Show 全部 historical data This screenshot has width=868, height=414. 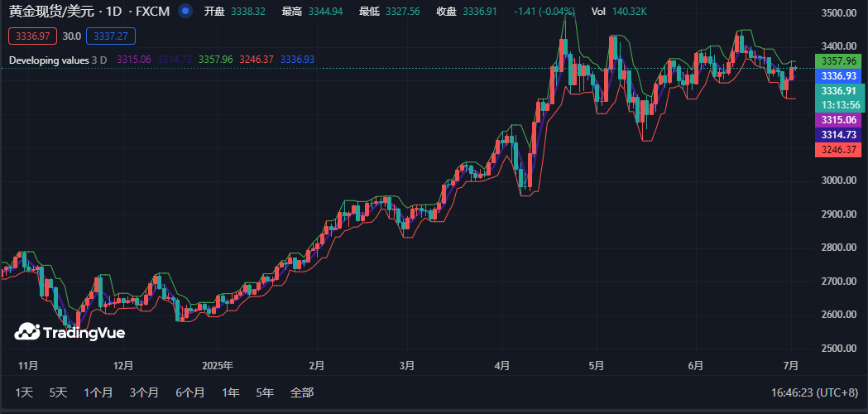pos(302,392)
